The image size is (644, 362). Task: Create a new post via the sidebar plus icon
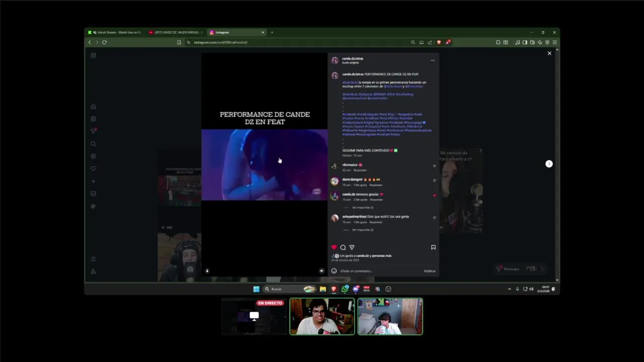click(x=93, y=182)
